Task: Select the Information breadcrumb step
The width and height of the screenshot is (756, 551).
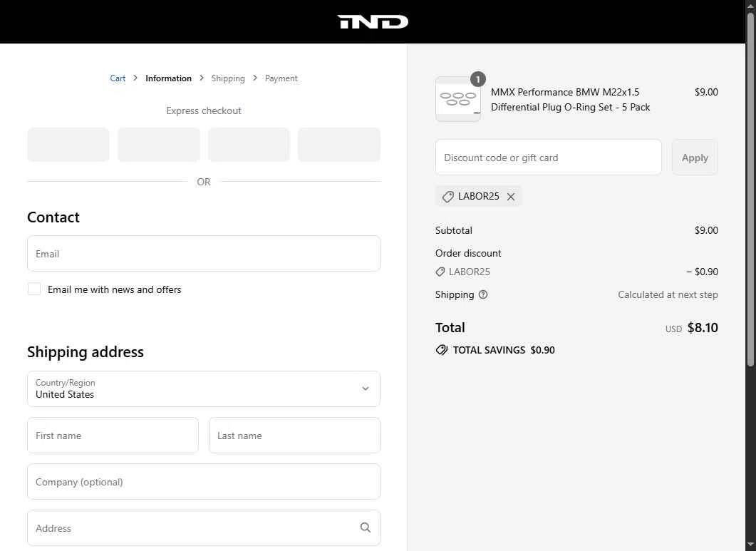Action: (168, 78)
